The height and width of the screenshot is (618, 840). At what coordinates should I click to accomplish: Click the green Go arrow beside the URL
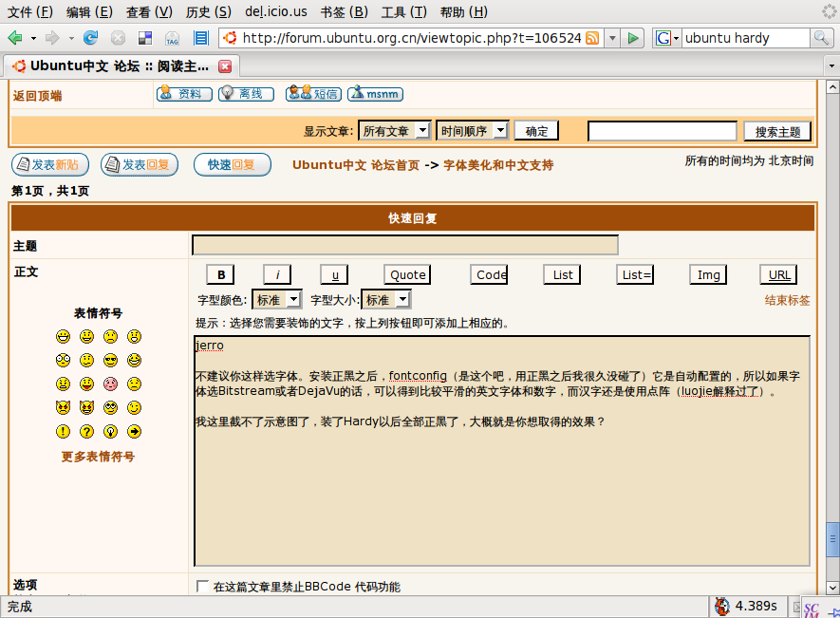(633, 38)
